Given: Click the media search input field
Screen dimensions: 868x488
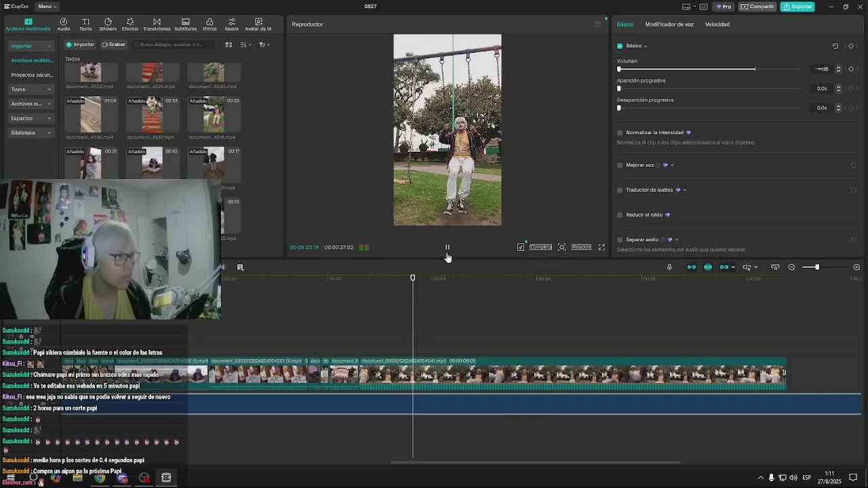Looking at the screenshot, I should (174, 45).
